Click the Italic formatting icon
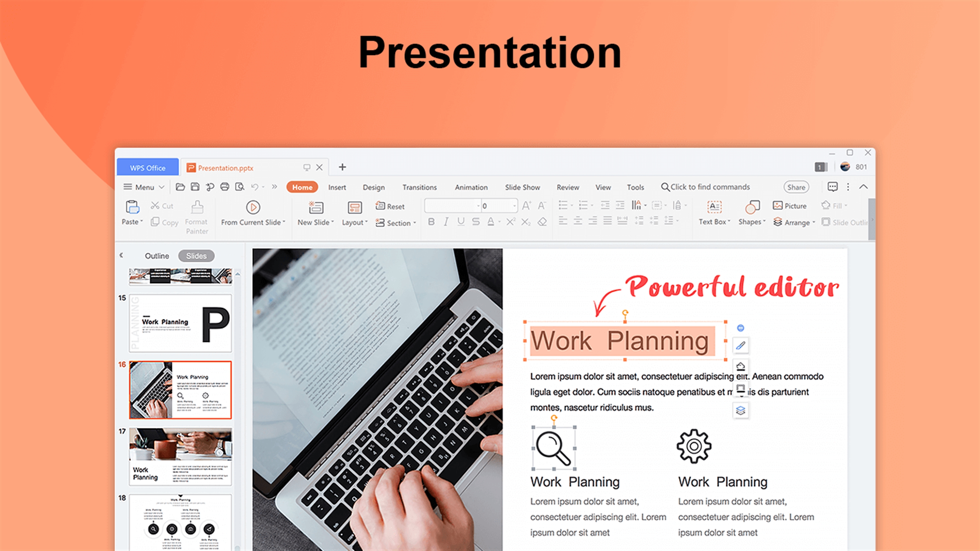The height and width of the screenshot is (551, 980). [x=446, y=222]
